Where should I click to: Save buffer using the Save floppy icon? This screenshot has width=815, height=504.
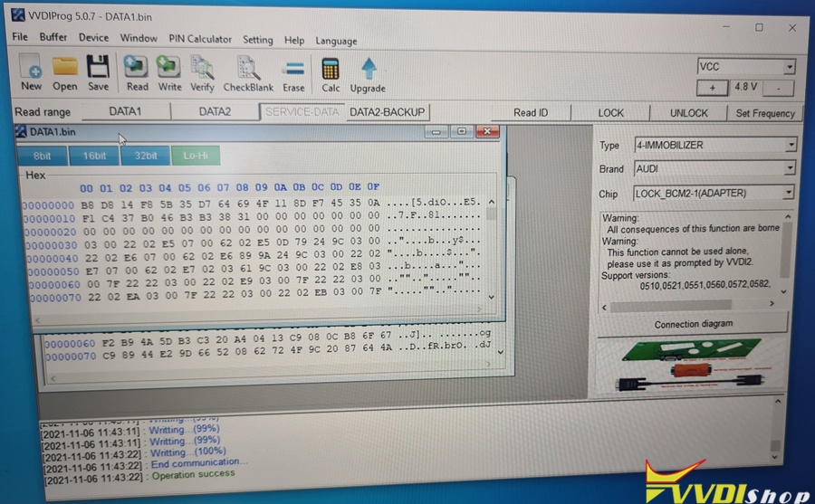[x=98, y=72]
